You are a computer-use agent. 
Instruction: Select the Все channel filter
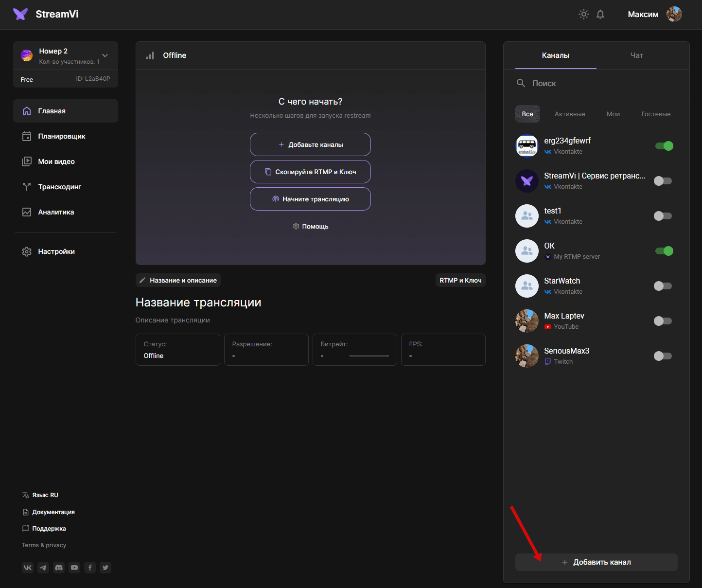[527, 114]
